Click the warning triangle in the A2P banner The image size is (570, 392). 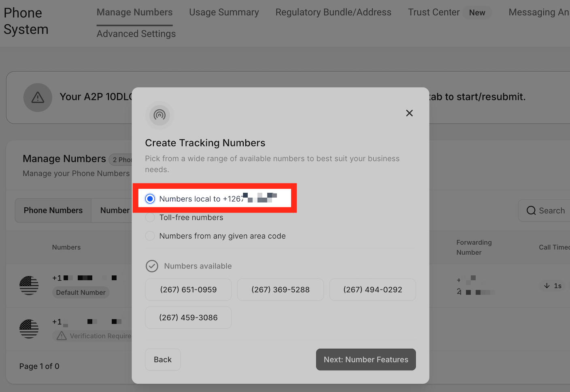click(x=38, y=98)
